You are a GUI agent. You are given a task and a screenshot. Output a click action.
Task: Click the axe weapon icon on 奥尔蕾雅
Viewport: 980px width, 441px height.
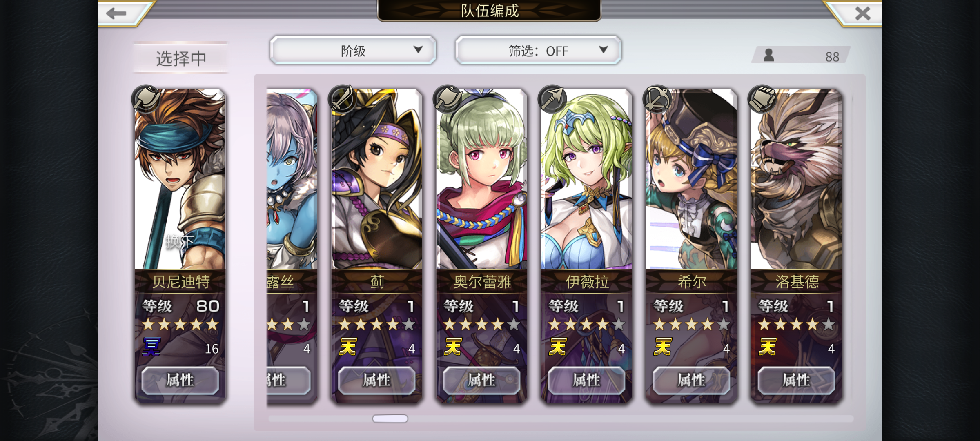pyautogui.click(x=447, y=99)
